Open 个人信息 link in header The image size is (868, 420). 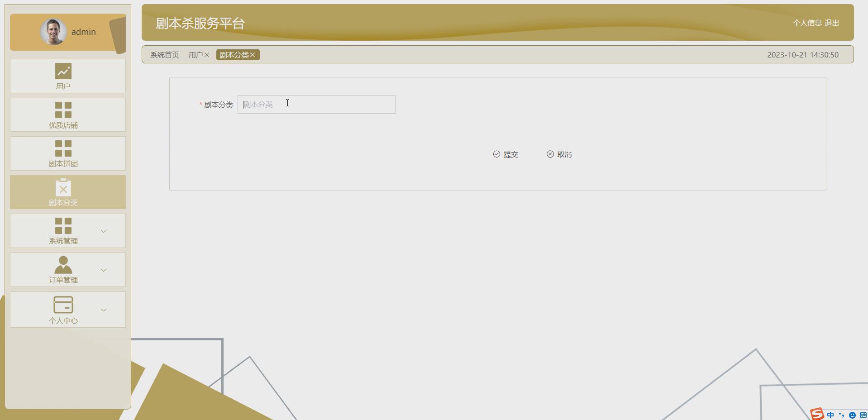[x=807, y=23]
